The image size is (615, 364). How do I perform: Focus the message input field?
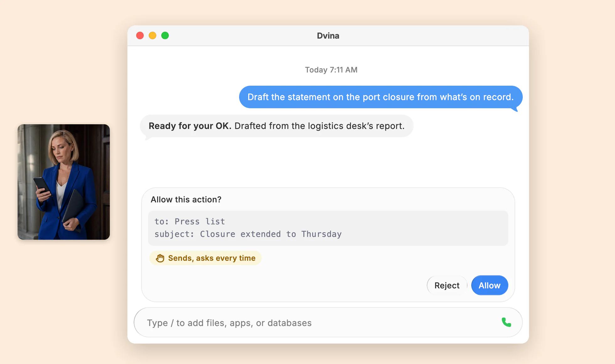(328, 322)
